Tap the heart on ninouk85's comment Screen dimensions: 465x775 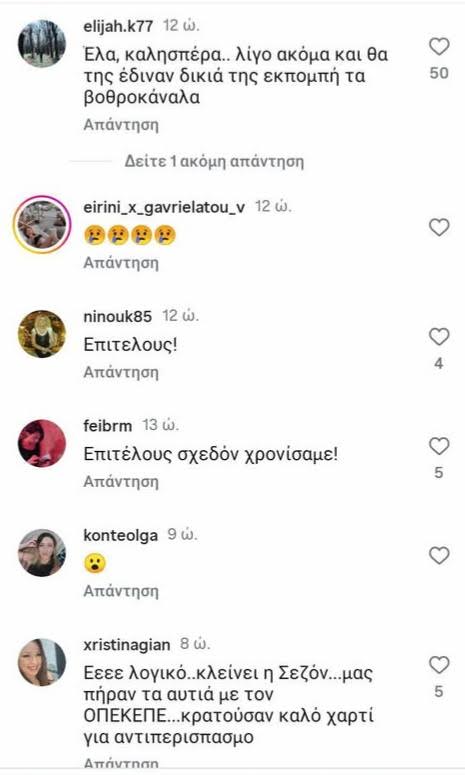pos(439,337)
